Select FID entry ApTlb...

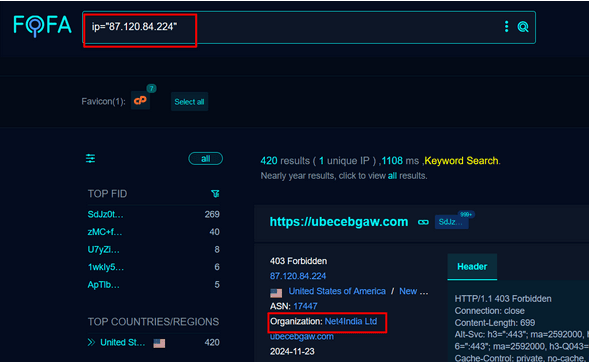pyautogui.click(x=104, y=285)
